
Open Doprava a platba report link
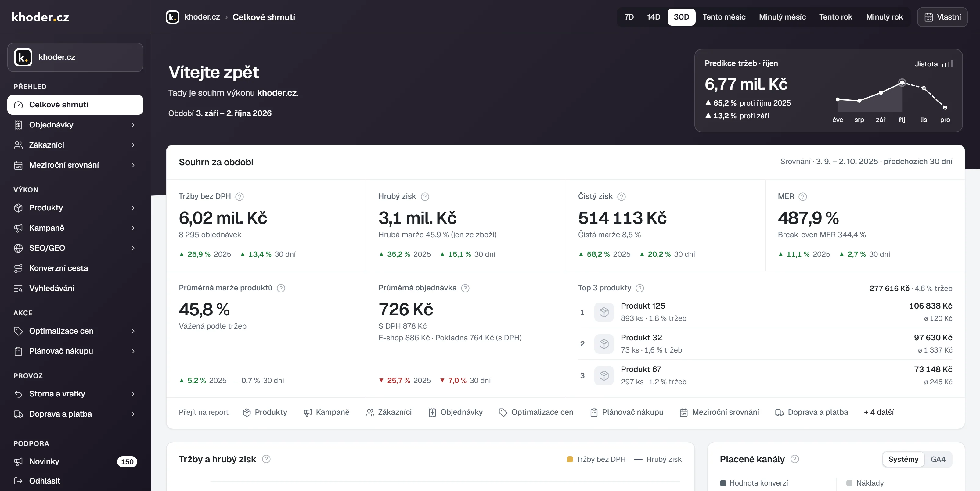point(812,412)
